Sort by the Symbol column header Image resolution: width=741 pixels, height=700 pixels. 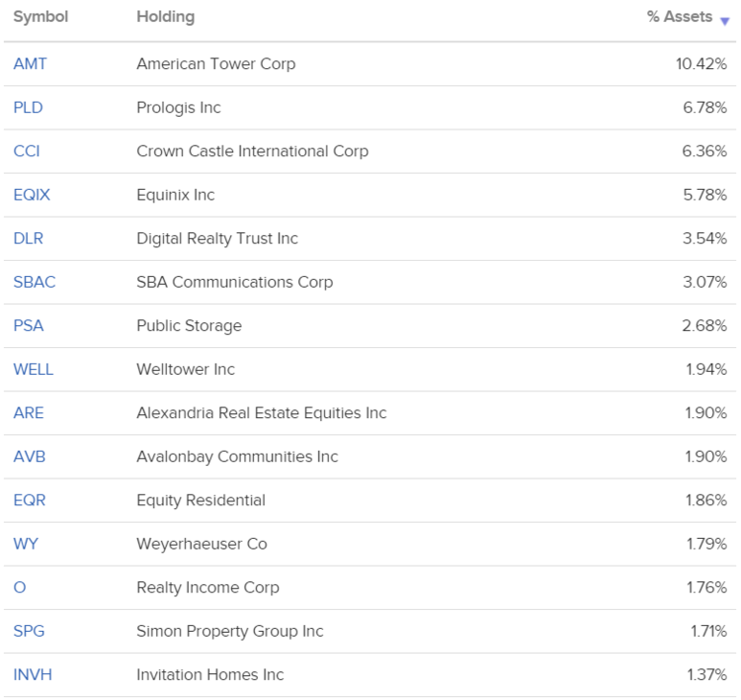coord(40,16)
